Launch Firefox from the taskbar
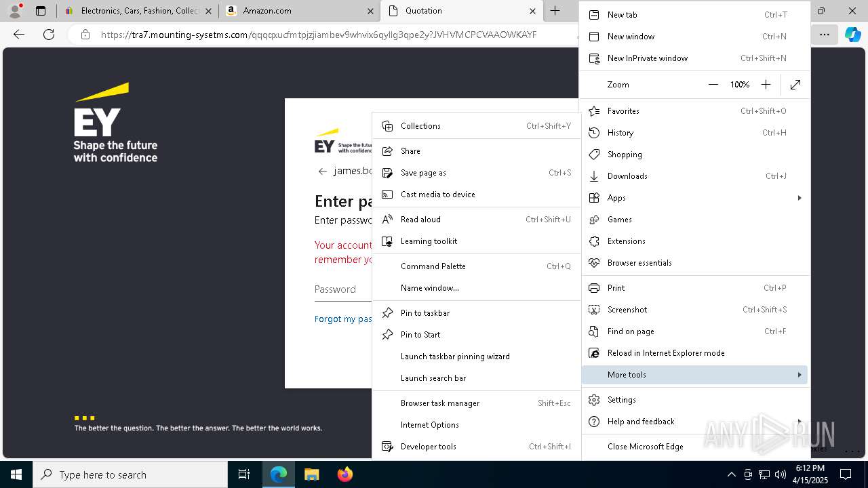This screenshot has height=488, width=868. tap(345, 474)
